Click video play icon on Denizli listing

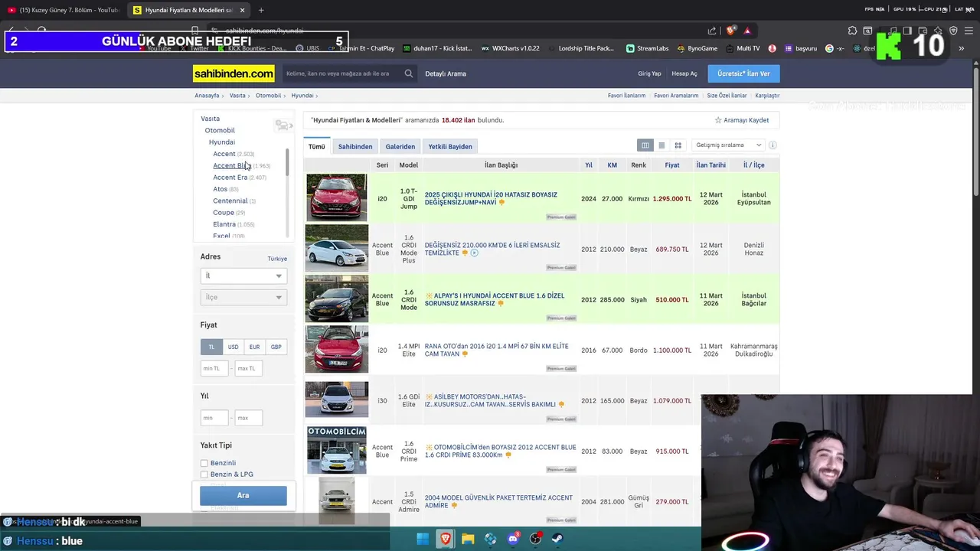pyautogui.click(x=474, y=253)
